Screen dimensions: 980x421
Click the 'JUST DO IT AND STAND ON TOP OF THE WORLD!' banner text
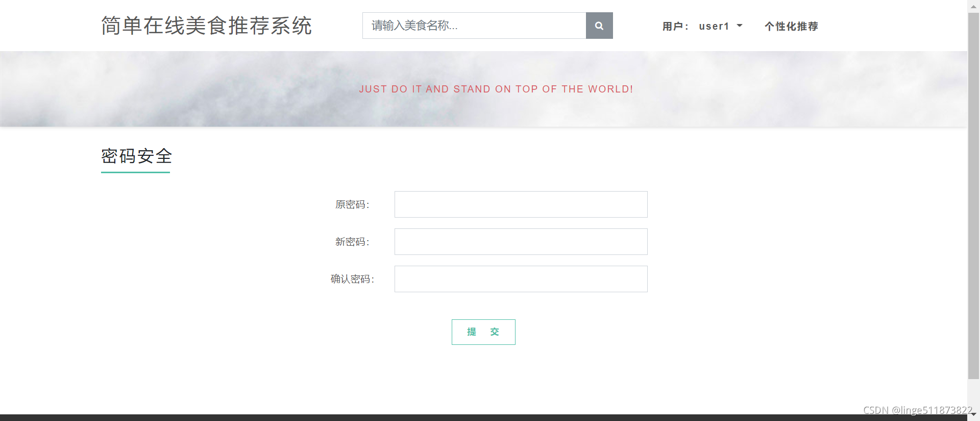coord(496,89)
